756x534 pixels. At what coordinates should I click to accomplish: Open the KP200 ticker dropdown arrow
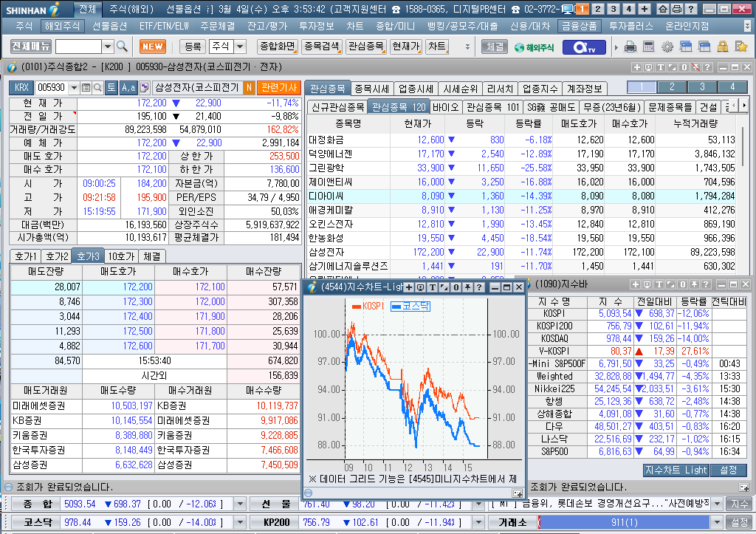point(478,522)
